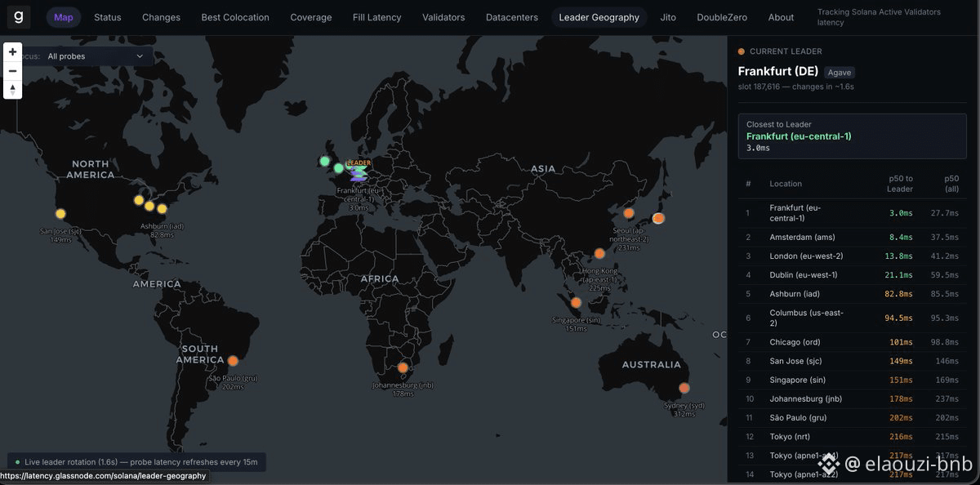Select the Frankfurt leader marker on map
Image resolution: width=980 pixels, height=485 pixels.
pyautogui.click(x=358, y=171)
